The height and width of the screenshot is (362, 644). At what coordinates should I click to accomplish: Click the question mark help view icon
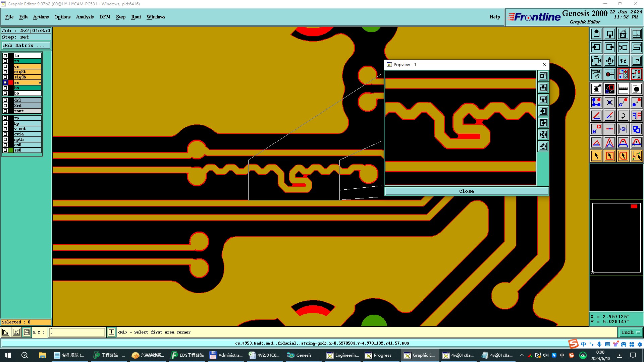pos(637,61)
